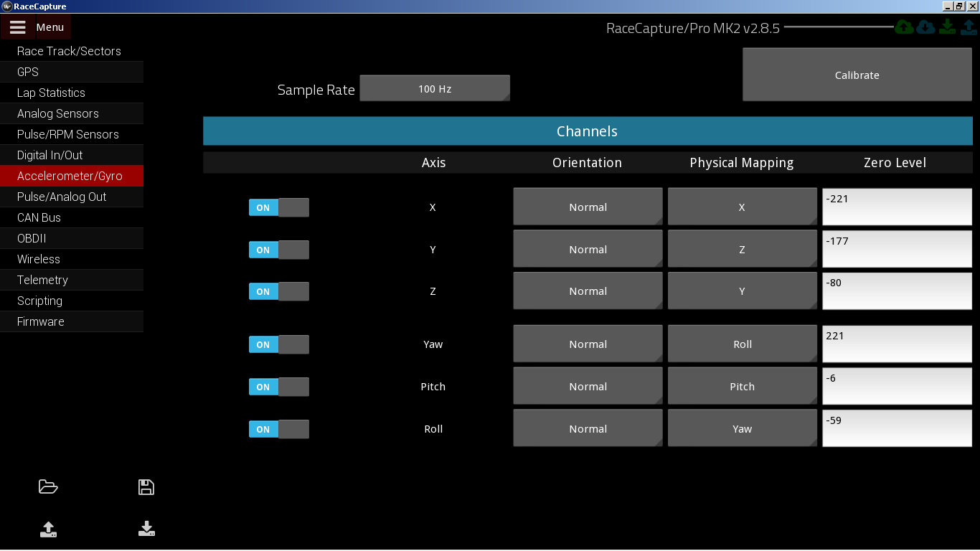Open the hamburger Menu icon
The height and width of the screenshot is (551, 980).
click(x=18, y=27)
